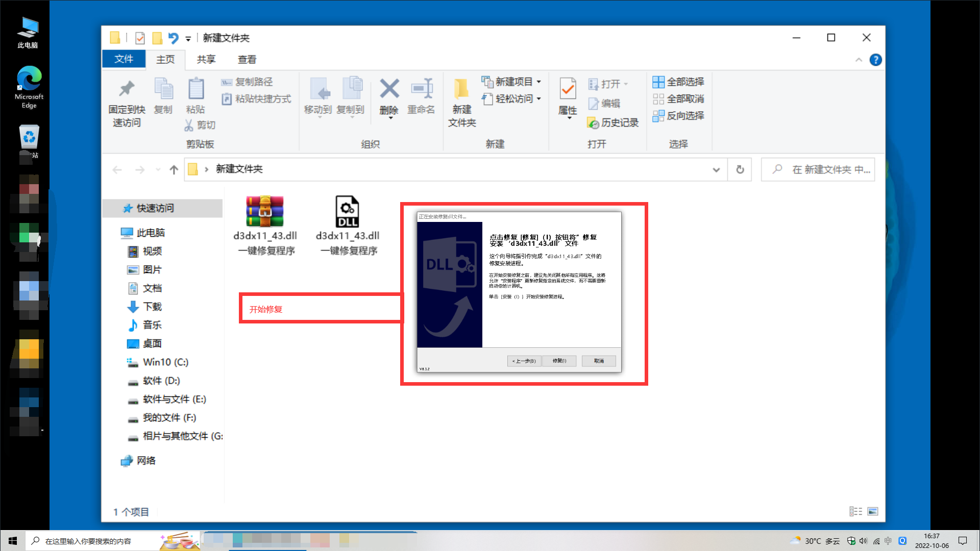This screenshot has height=551, width=980.
Task: Open the File menu tab
Action: (x=124, y=59)
